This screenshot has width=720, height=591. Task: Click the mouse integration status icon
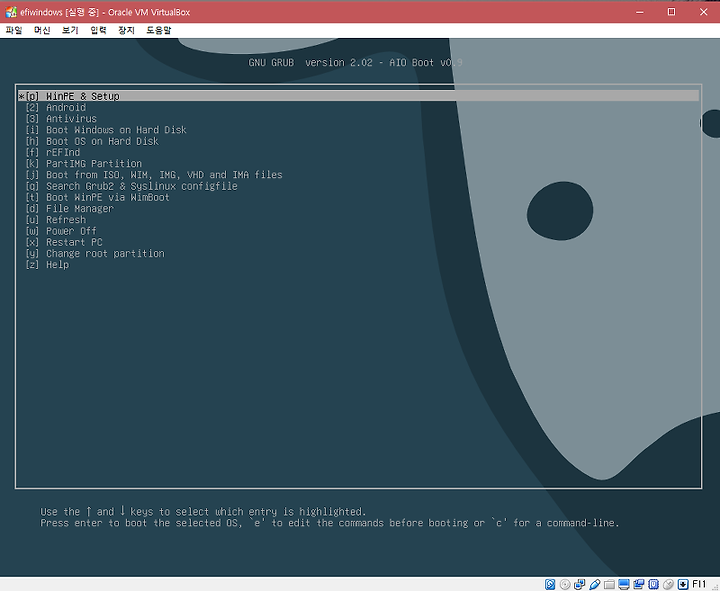669,584
